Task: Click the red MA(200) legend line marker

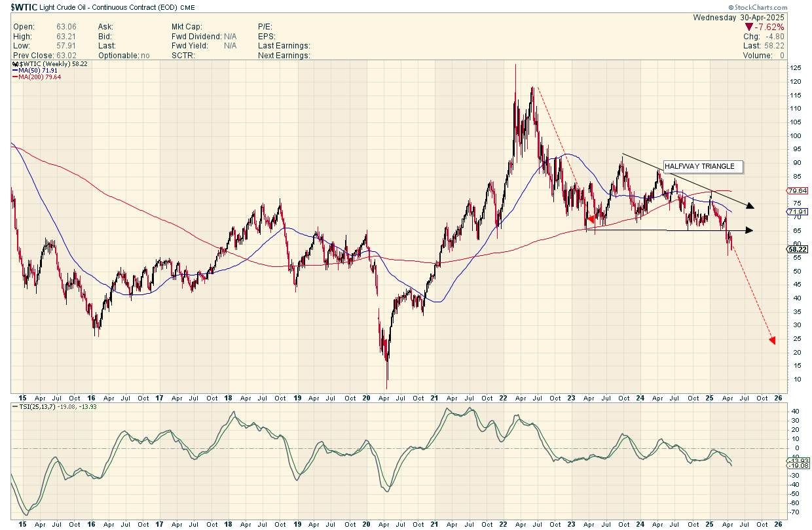Action: pyautogui.click(x=15, y=77)
